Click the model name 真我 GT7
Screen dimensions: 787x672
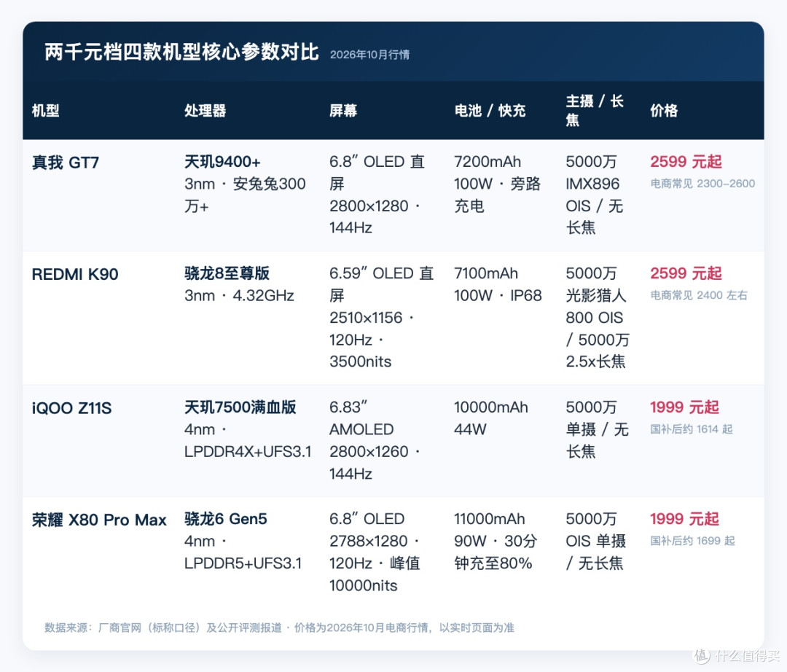tap(66, 163)
